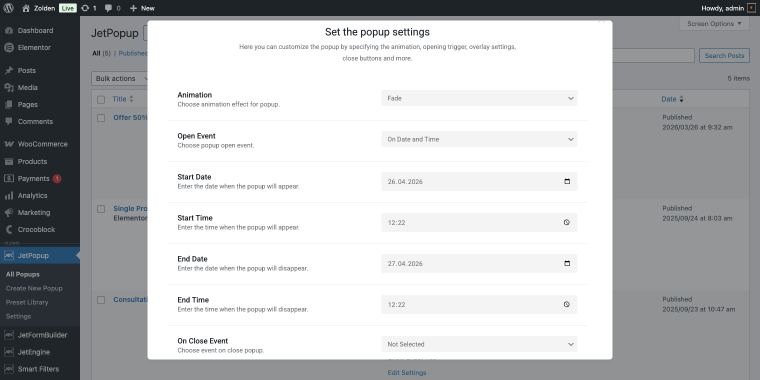Click the WordPress logo icon
The width and height of the screenshot is (760, 380).
tap(8, 8)
